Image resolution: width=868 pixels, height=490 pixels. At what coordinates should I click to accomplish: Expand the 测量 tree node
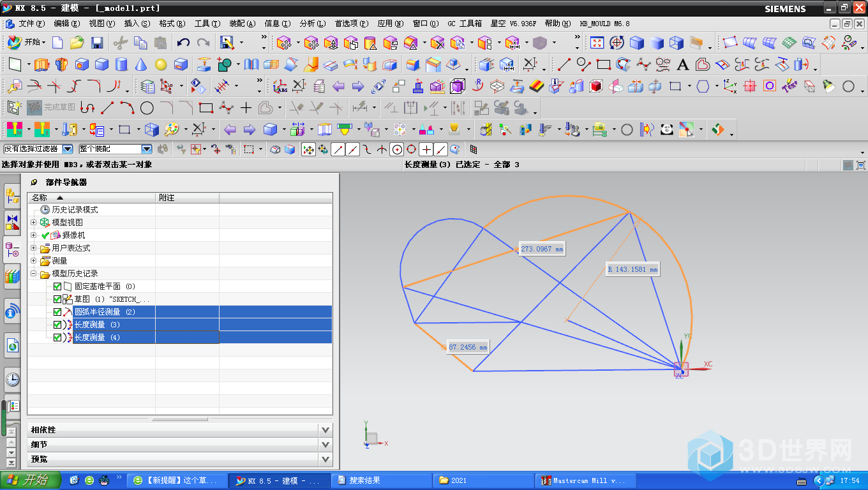tap(34, 261)
